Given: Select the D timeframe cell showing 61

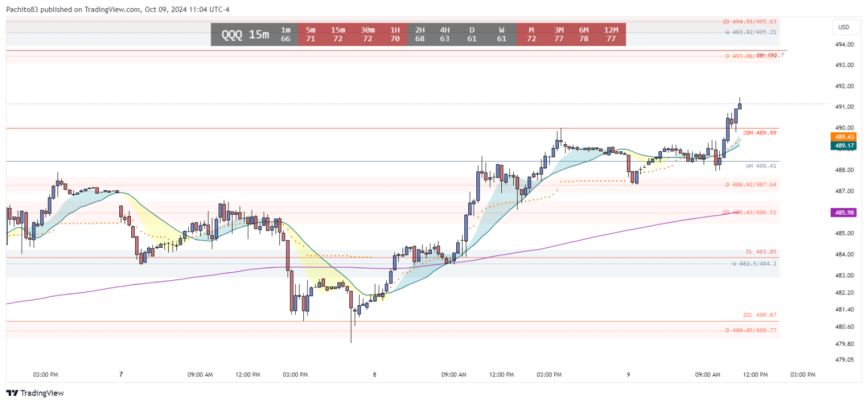Looking at the screenshot, I should 472,34.
